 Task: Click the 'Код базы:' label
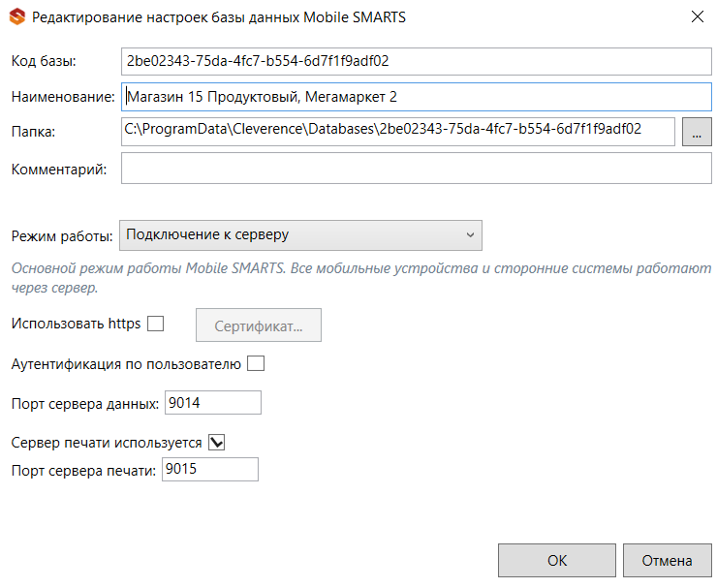click(44, 61)
